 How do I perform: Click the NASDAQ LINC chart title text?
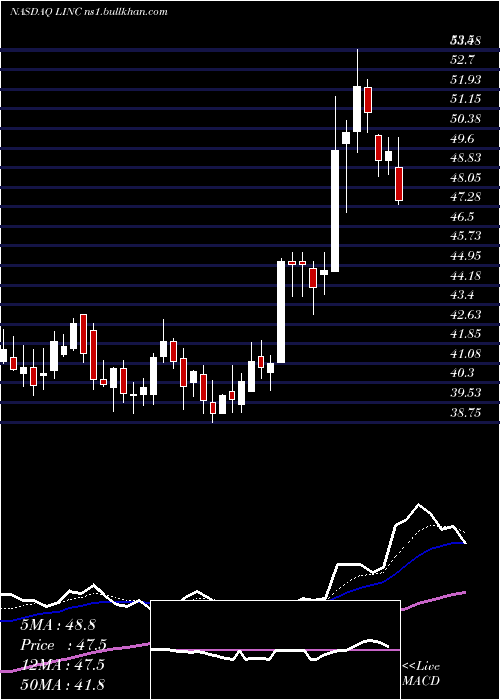coord(88,12)
